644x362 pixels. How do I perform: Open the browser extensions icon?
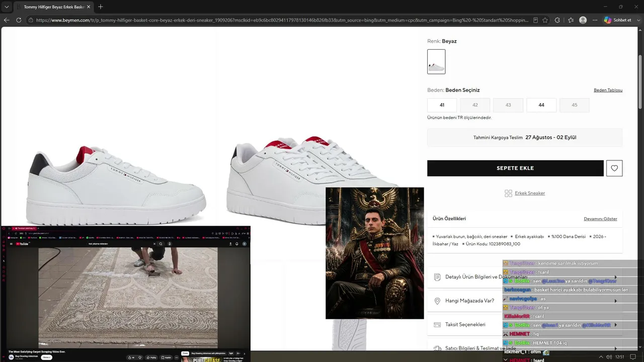[557, 20]
